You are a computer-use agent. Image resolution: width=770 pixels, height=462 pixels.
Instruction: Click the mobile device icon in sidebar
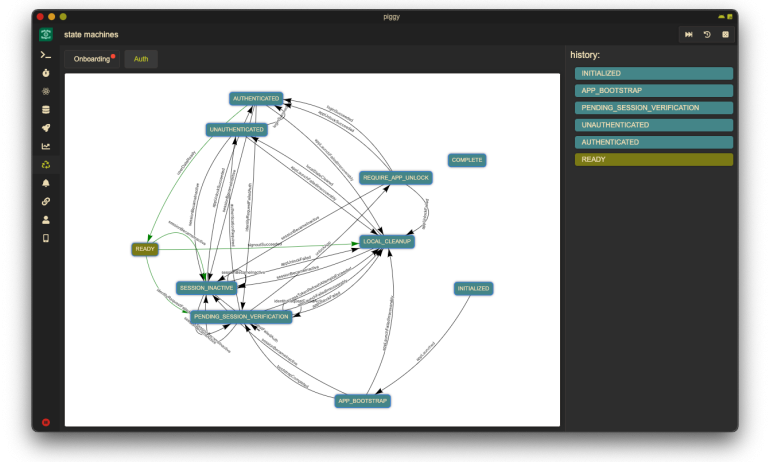pos(46,238)
